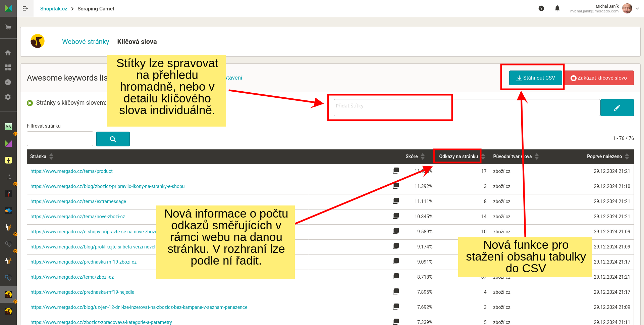
Task: Open the prednaska-mf19-zbozi-cz link
Action: tap(84, 262)
